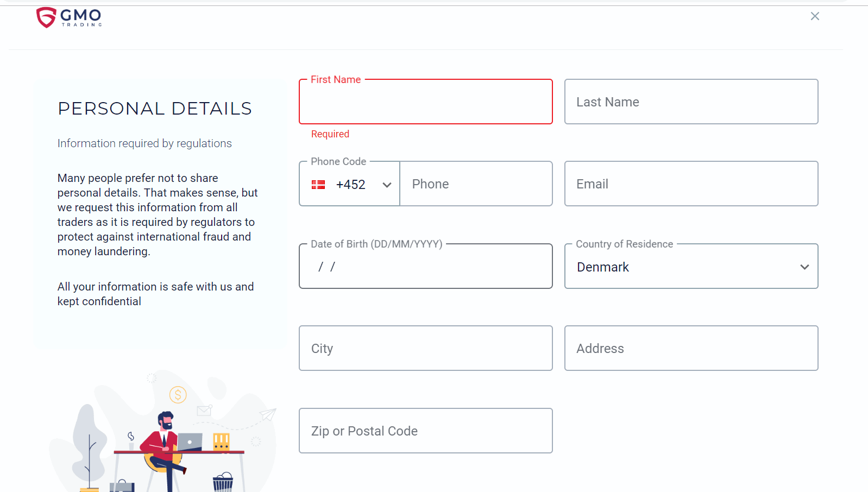This screenshot has height=492, width=868.
Task: Click into the Last Name field
Action: [x=691, y=102]
